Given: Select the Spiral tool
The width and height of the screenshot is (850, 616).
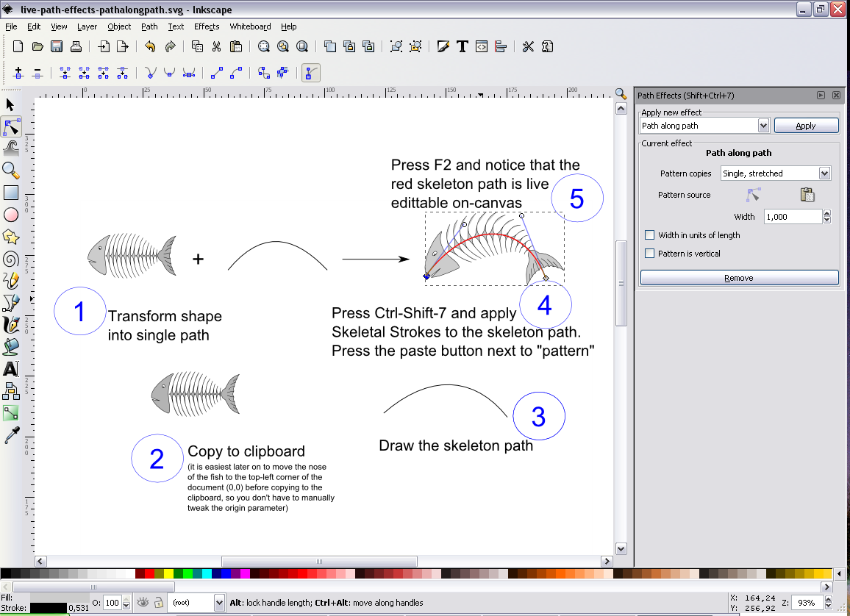Looking at the screenshot, I should click(11, 259).
